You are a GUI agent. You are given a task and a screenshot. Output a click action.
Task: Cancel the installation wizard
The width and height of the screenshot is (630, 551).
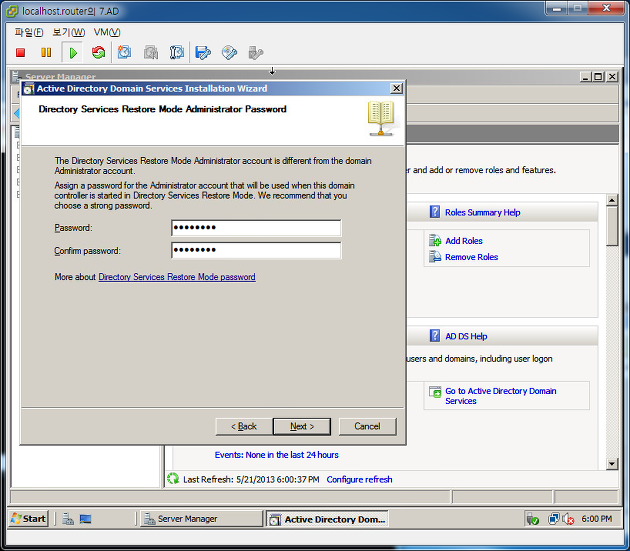(367, 426)
